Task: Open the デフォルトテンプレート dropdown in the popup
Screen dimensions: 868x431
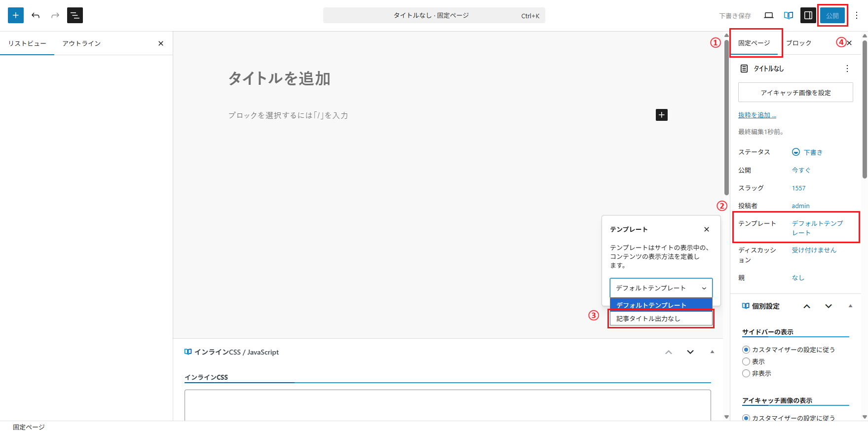Action: 661,288
